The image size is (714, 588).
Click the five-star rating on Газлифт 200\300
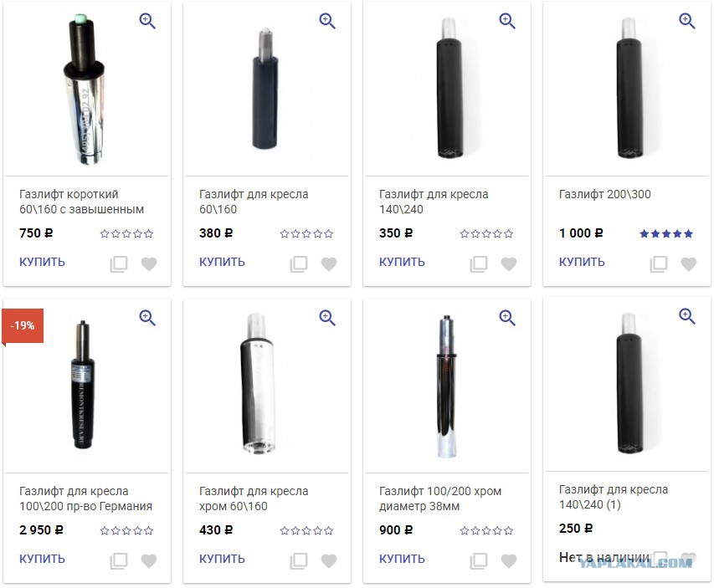[x=666, y=234]
